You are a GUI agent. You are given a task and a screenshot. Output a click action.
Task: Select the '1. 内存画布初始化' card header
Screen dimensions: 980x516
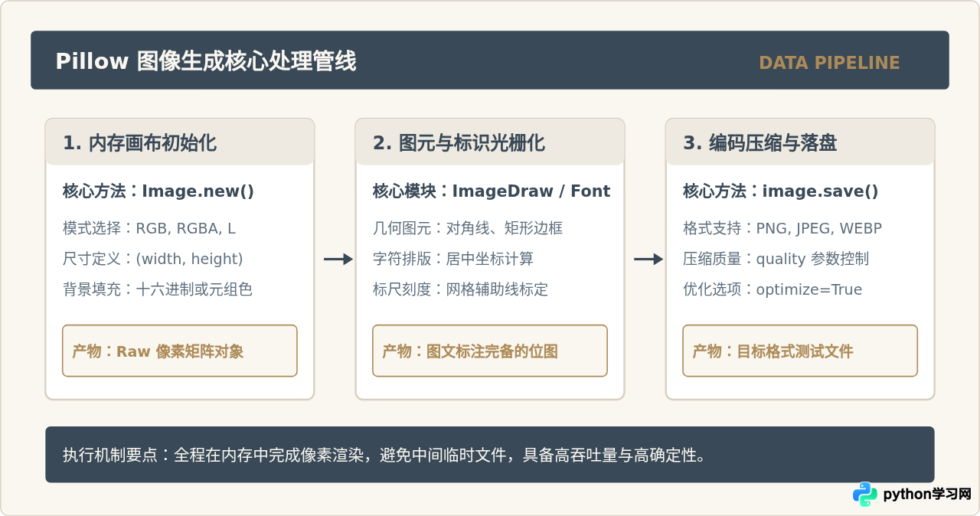tap(180, 142)
